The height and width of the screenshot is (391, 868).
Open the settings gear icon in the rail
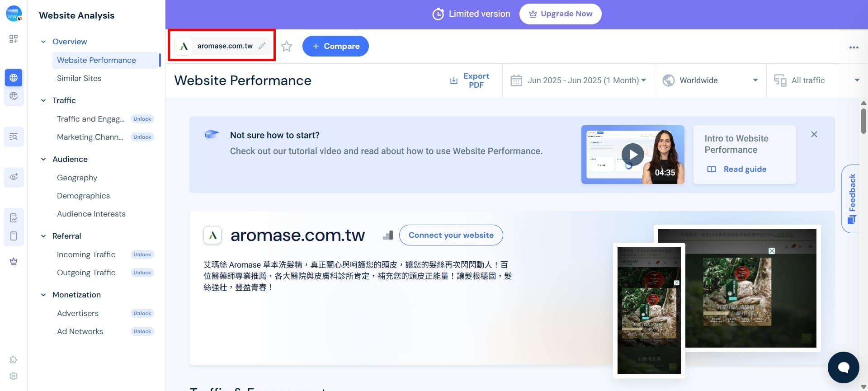pos(14,376)
